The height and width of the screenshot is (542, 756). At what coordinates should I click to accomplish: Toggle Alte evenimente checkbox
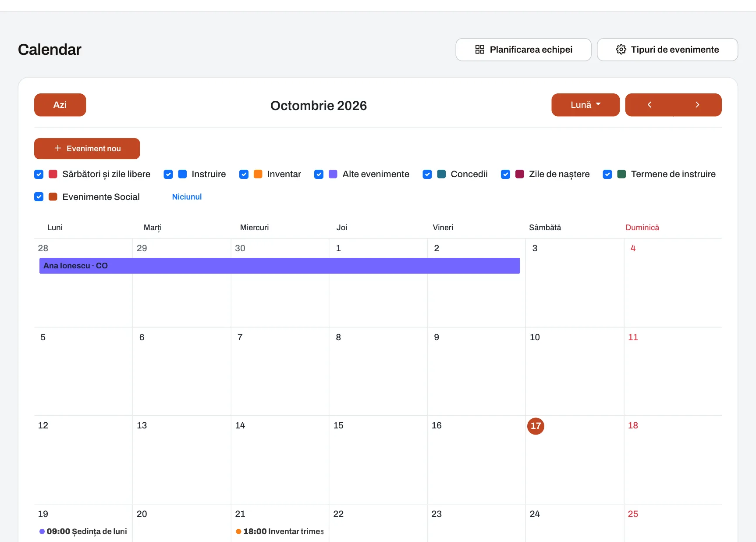tap(319, 174)
